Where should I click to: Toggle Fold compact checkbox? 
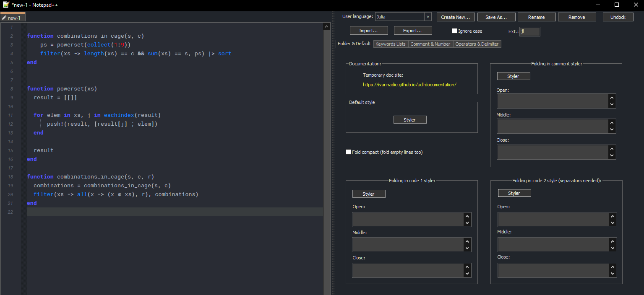click(348, 152)
